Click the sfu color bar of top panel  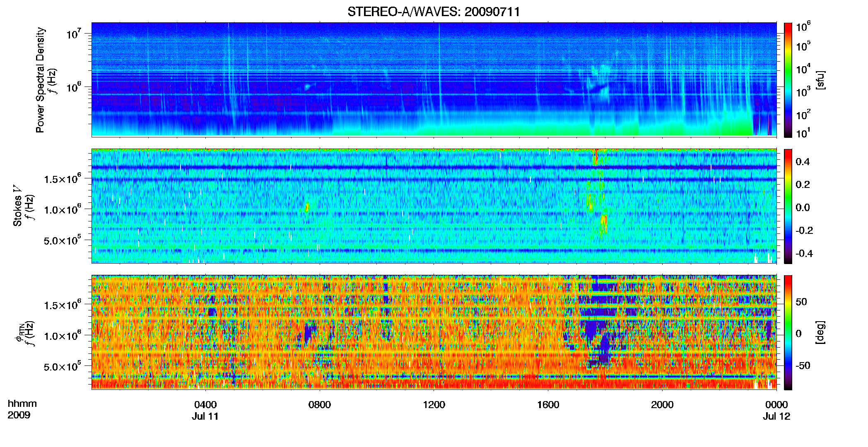tap(788, 80)
